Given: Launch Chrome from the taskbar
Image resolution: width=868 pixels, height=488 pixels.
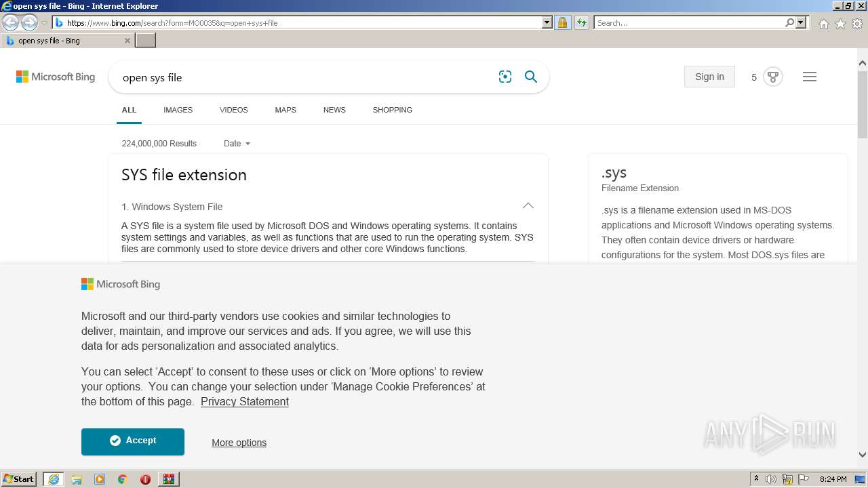Looking at the screenshot, I should [x=123, y=479].
